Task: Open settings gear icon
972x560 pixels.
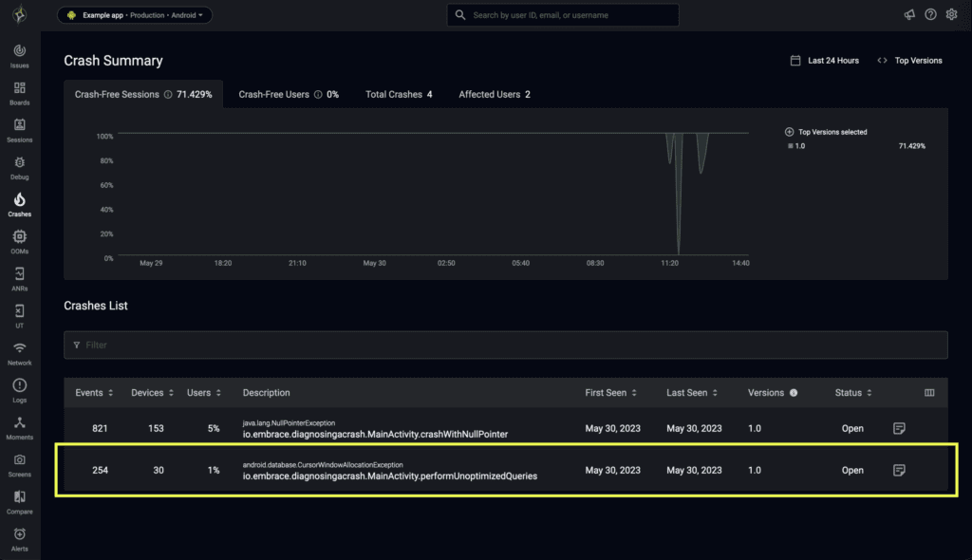Action: pyautogui.click(x=951, y=15)
